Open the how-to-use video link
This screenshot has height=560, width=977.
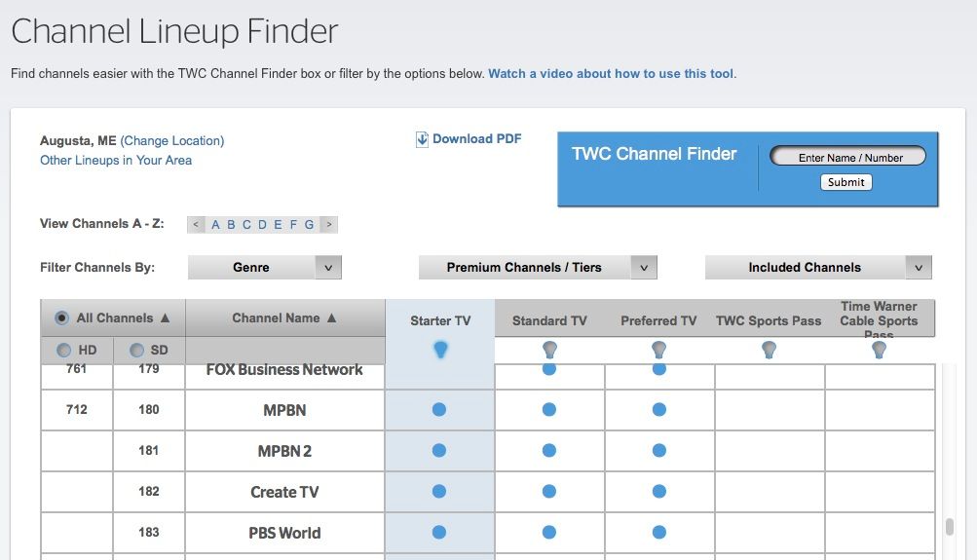pyautogui.click(x=611, y=73)
